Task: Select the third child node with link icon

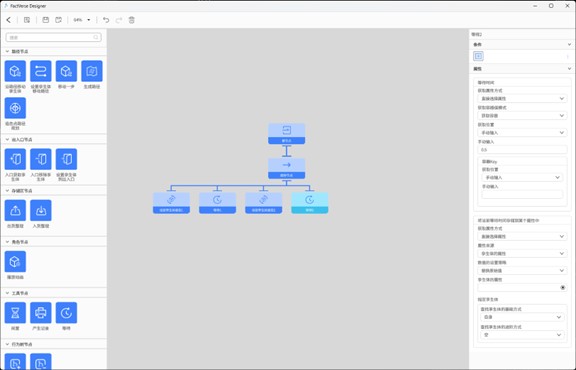Action: pyautogui.click(x=263, y=203)
